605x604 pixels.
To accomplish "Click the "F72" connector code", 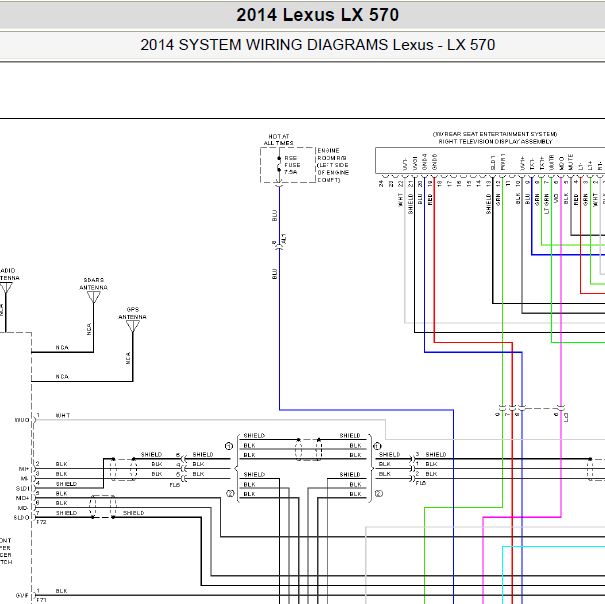I will (x=41, y=522).
